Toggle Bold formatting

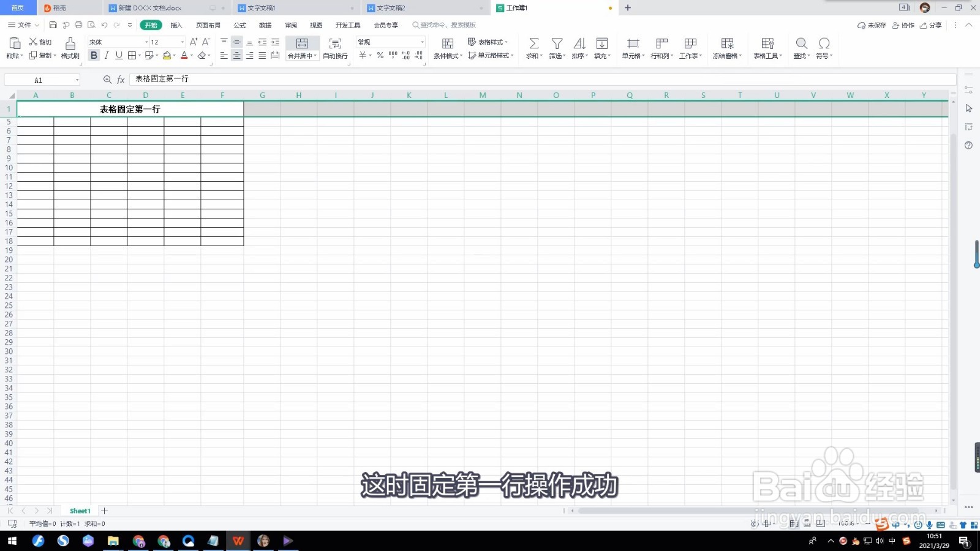(x=94, y=56)
